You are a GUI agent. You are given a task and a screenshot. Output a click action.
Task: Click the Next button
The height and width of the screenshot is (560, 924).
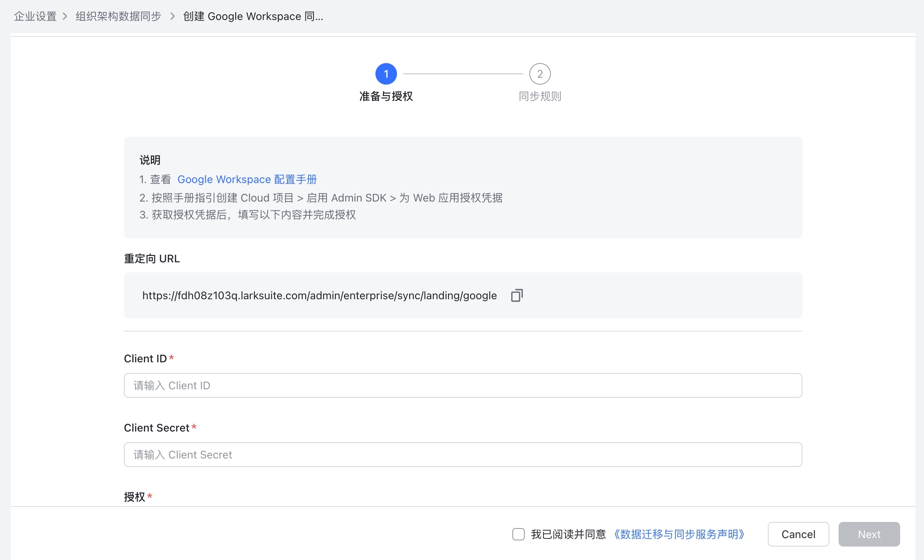869,534
